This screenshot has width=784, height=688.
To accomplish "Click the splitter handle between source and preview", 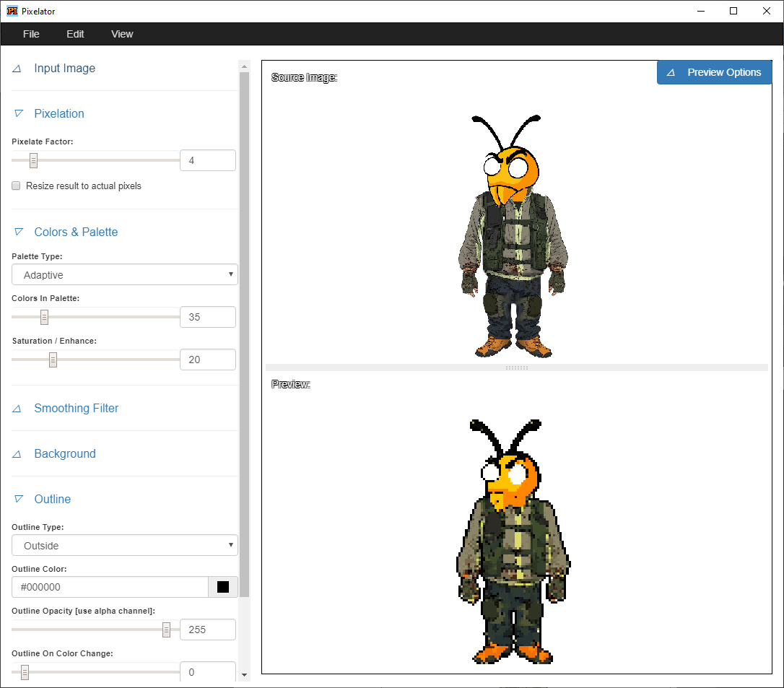I will pos(516,367).
